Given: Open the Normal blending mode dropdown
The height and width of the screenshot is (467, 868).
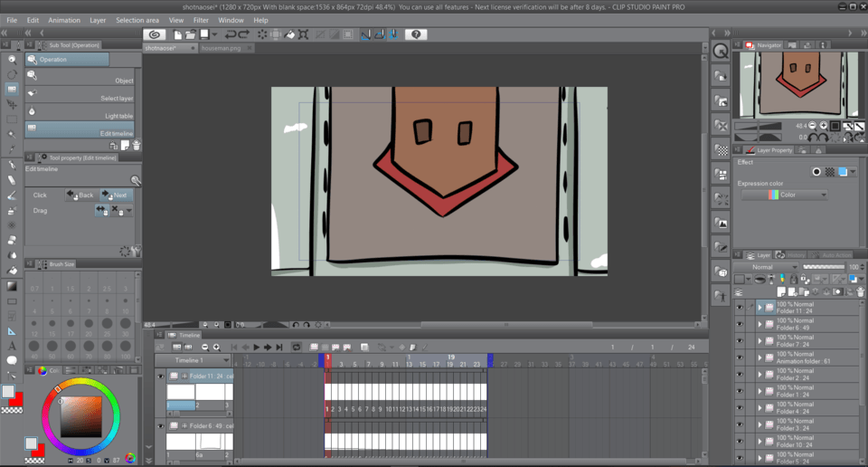Looking at the screenshot, I should tap(767, 267).
